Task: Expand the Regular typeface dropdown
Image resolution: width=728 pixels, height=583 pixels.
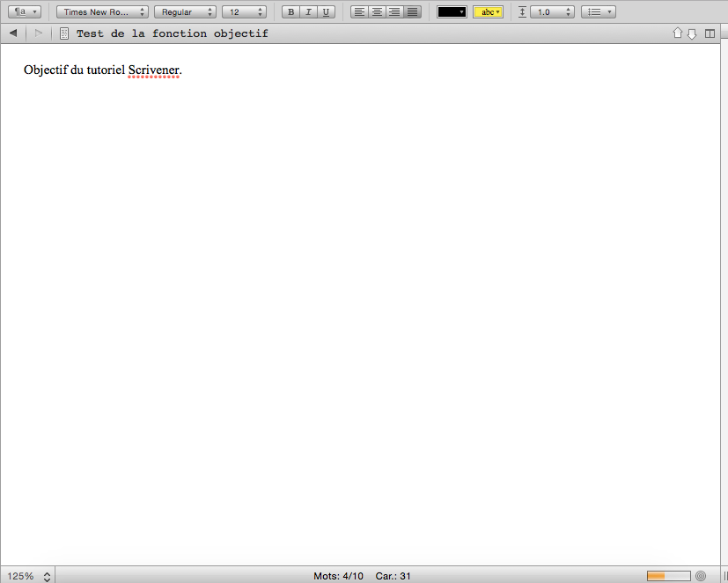Action: point(185,12)
